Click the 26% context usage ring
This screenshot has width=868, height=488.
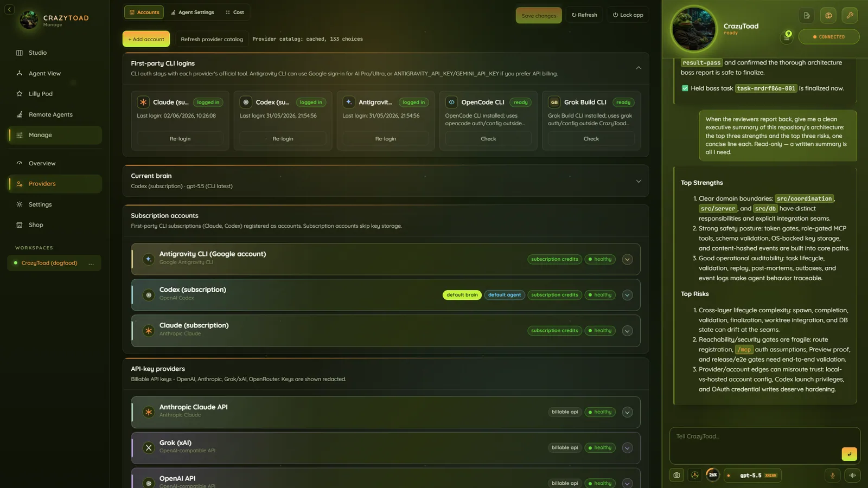[x=713, y=475]
